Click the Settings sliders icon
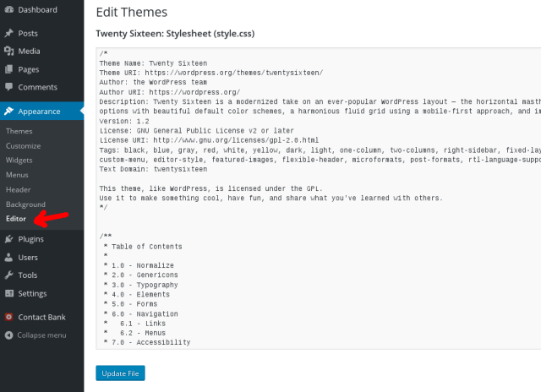 click(x=9, y=293)
